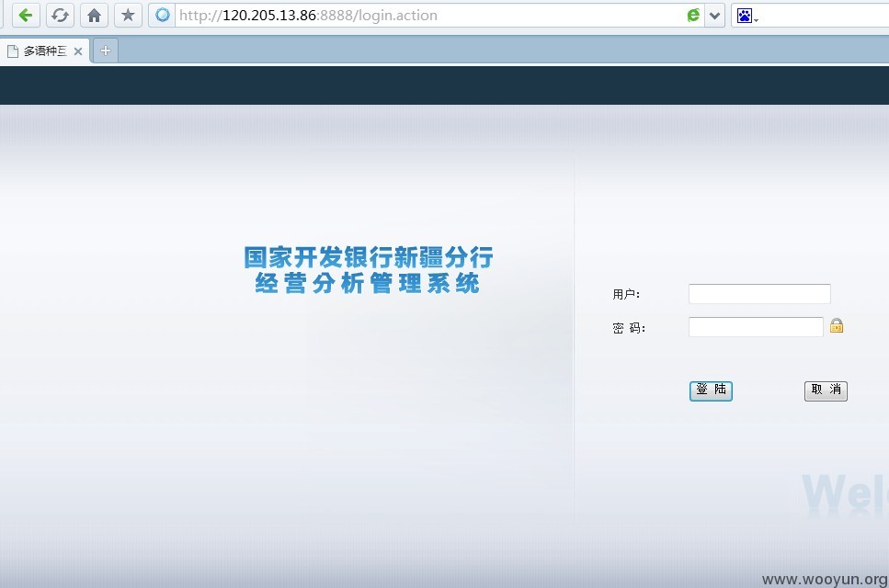Click the 经营分析管理系统 heading text
Viewport: 889px width, 588px height.
tap(368, 283)
